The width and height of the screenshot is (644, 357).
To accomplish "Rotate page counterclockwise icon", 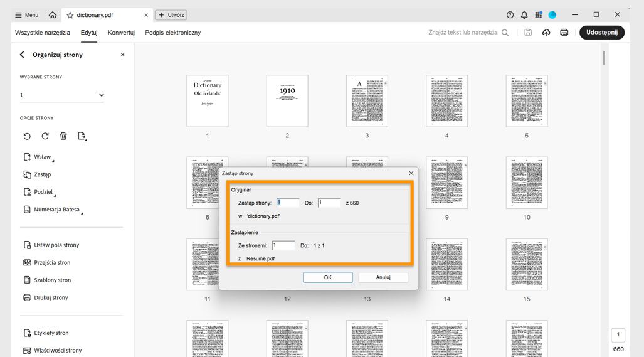I will (x=27, y=136).
